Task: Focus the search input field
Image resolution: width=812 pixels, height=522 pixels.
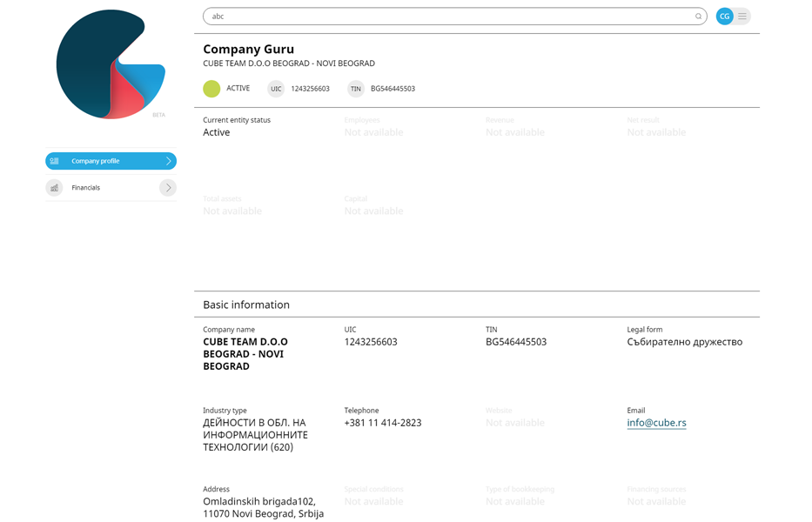Action: [x=454, y=17]
